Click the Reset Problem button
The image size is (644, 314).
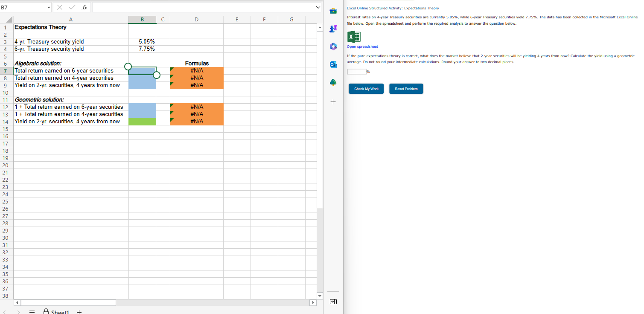pyautogui.click(x=406, y=89)
